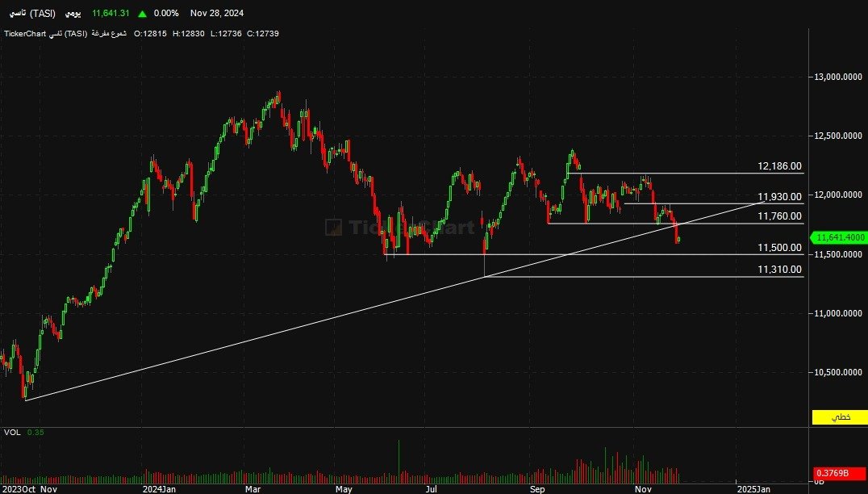The width and height of the screenshot is (868, 494).
Task: Click the 11,310.00 support level label
Action: click(x=779, y=270)
